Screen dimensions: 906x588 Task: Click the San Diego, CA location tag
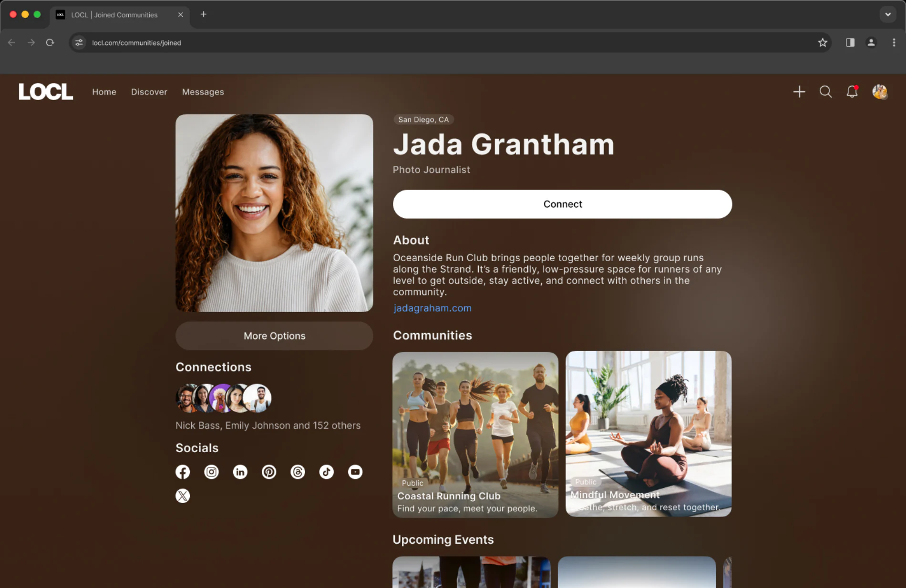point(423,120)
